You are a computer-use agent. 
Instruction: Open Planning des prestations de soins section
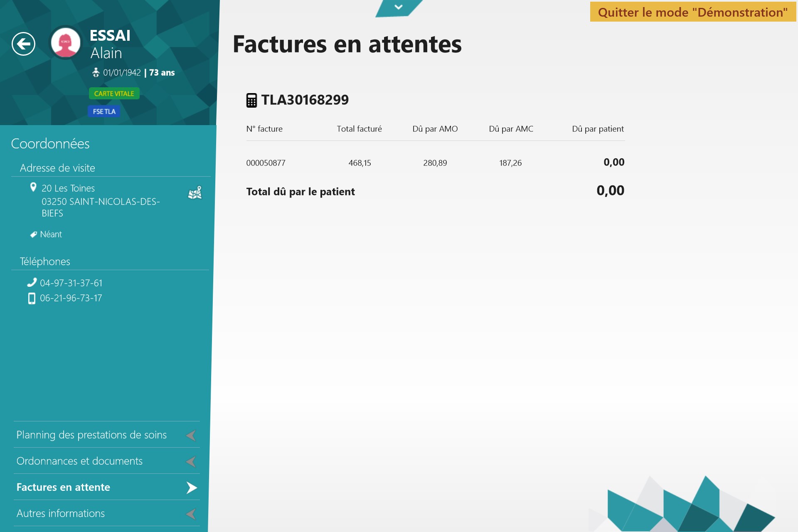[107, 435]
